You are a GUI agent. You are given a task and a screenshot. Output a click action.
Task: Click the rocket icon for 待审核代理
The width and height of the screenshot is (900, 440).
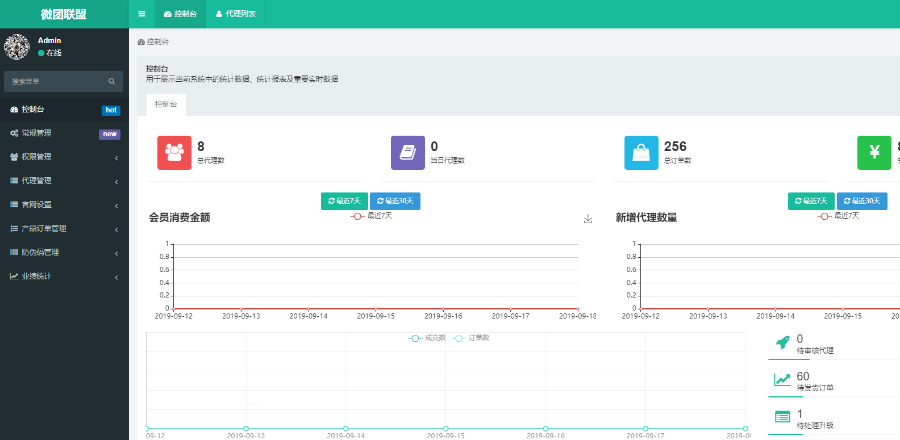coord(782,343)
